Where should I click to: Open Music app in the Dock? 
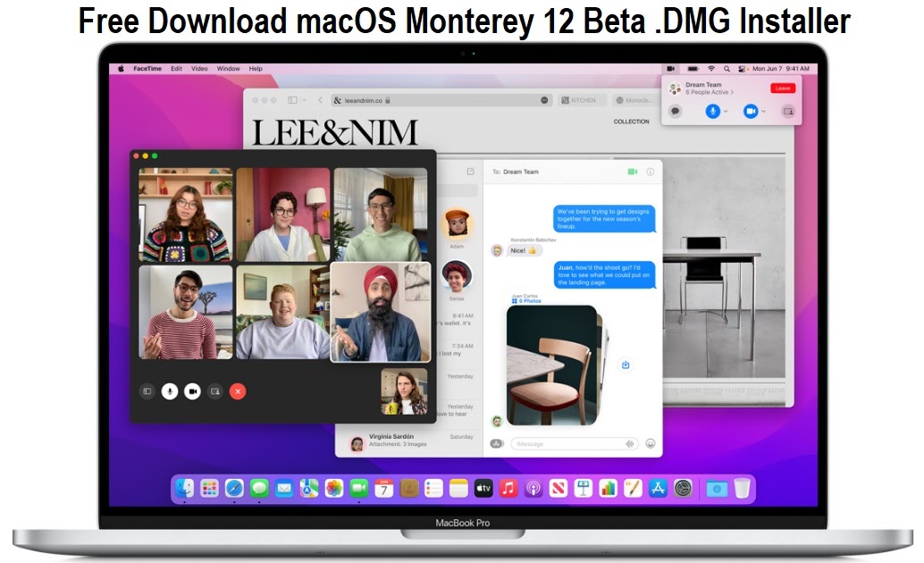508,488
